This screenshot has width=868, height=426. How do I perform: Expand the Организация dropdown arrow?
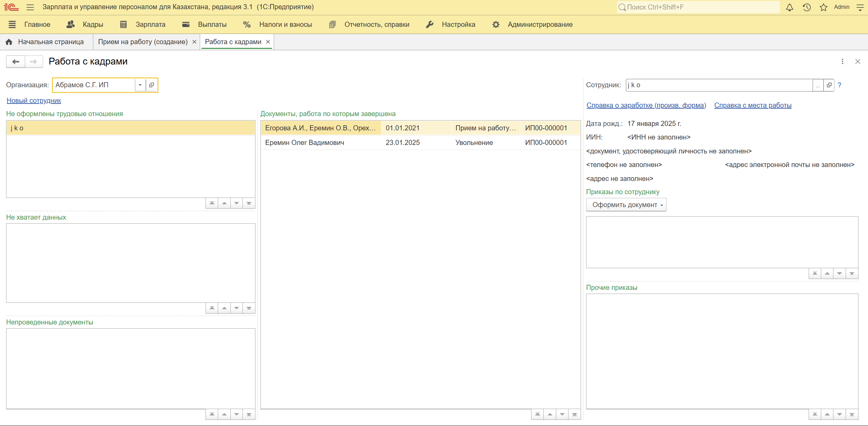(140, 85)
